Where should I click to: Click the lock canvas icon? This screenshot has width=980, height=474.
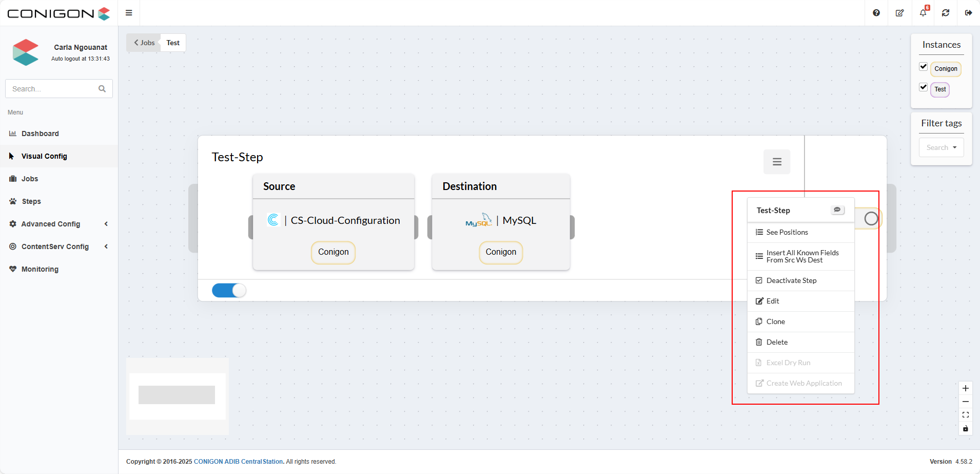coord(966,429)
